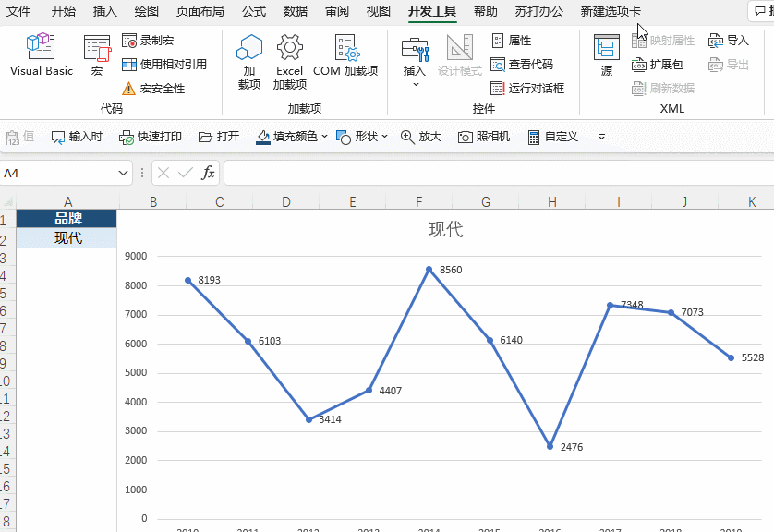
Task: Click the 输入时 quick access button
Action: [77, 137]
